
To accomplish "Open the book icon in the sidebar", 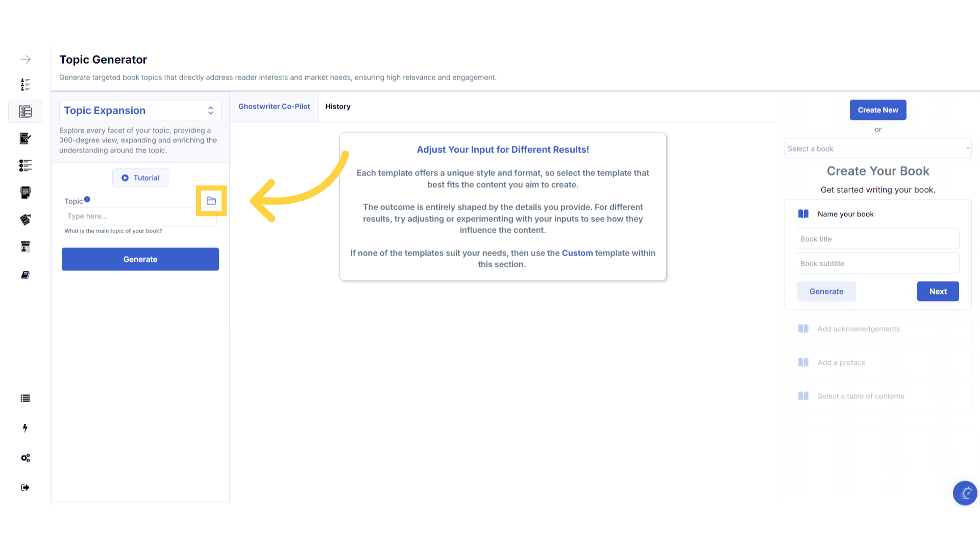I will [26, 275].
